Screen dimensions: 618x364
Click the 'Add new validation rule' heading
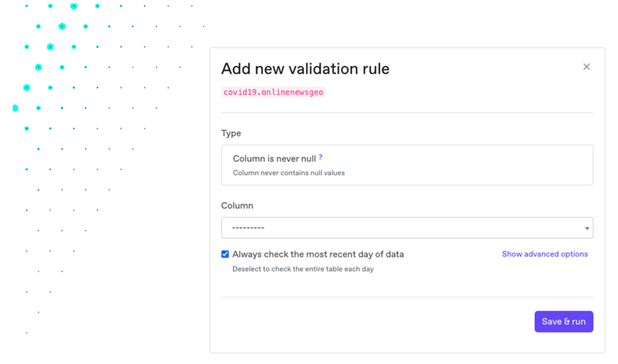click(305, 68)
